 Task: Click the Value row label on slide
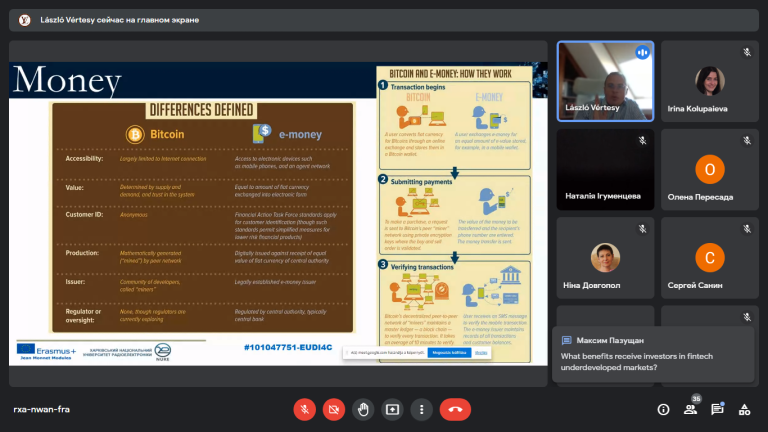[74, 188]
